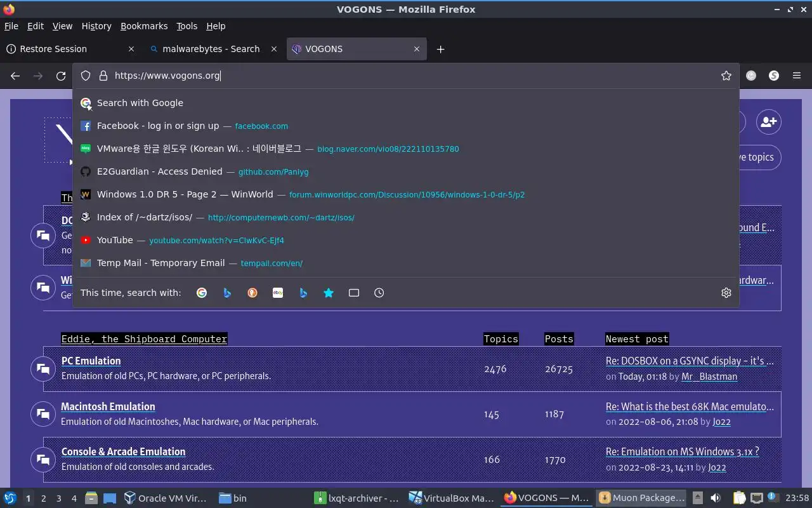Open the File menu
This screenshot has width=812, height=508.
click(11, 26)
